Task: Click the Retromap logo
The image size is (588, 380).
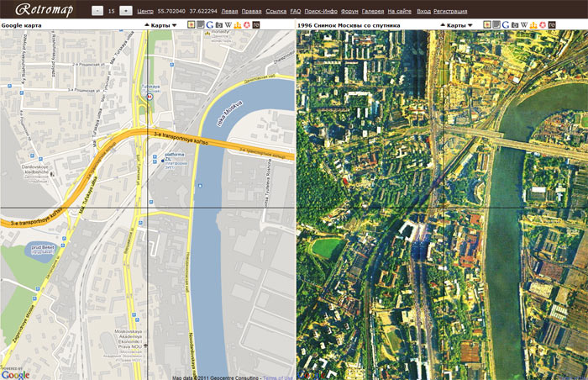Action: [x=44, y=10]
